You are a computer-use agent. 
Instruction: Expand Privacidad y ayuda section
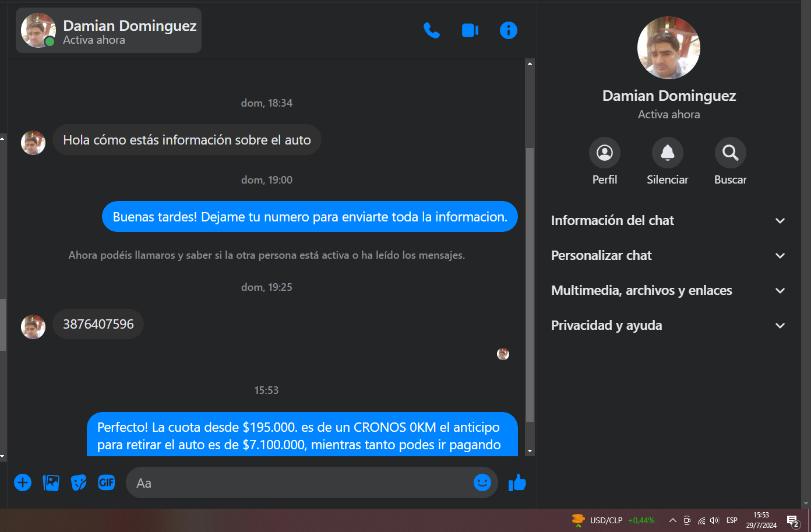pyautogui.click(x=668, y=325)
